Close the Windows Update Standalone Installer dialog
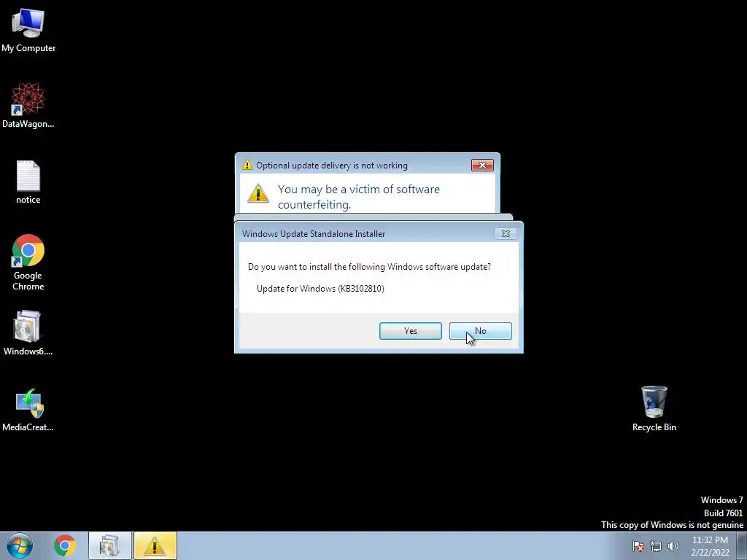The height and width of the screenshot is (560, 747). click(506, 234)
